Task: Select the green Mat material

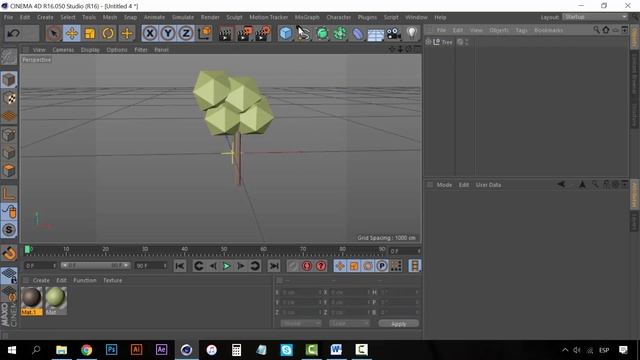Action: pos(56,301)
